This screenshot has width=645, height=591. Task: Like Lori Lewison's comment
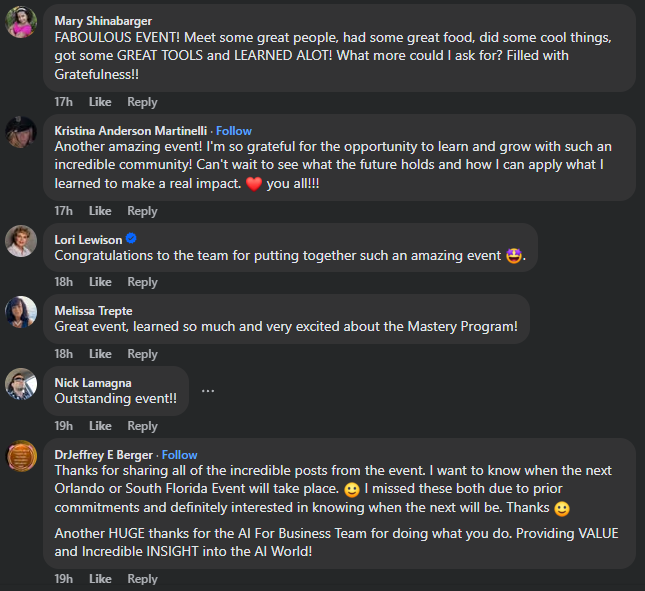tap(100, 282)
